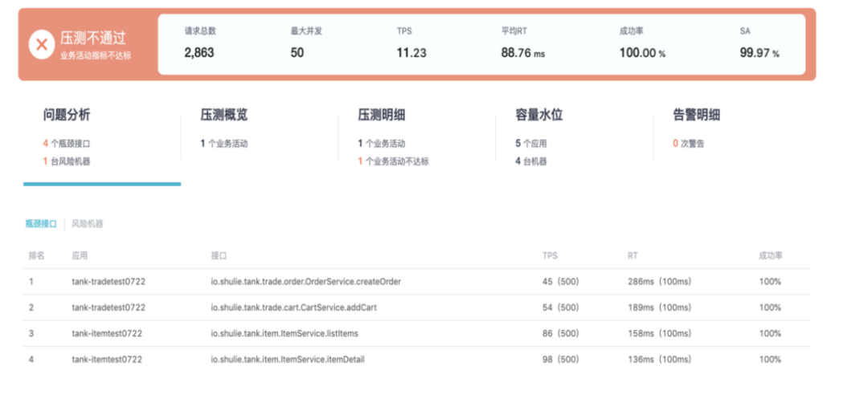Open the 告警明细 tab

(x=696, y=115)
